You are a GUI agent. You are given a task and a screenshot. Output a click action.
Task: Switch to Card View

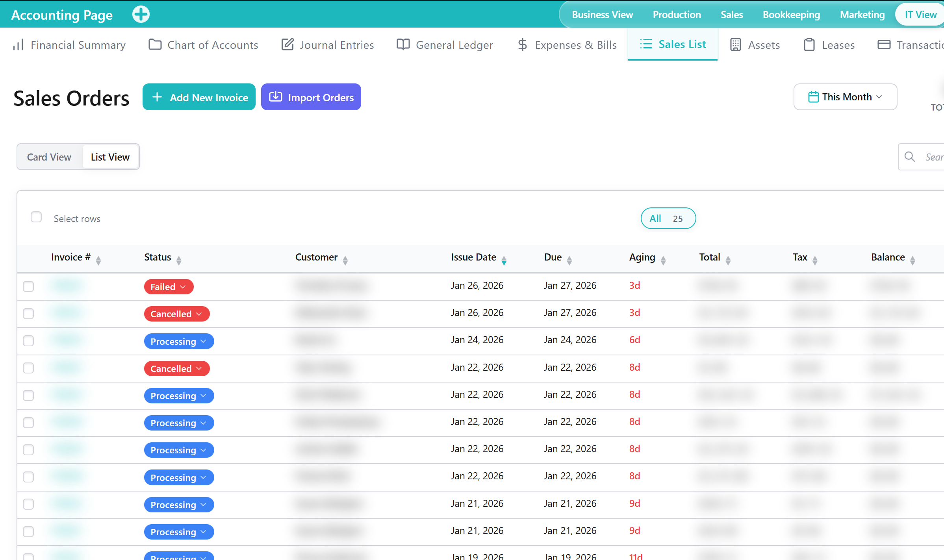point(49,157)
